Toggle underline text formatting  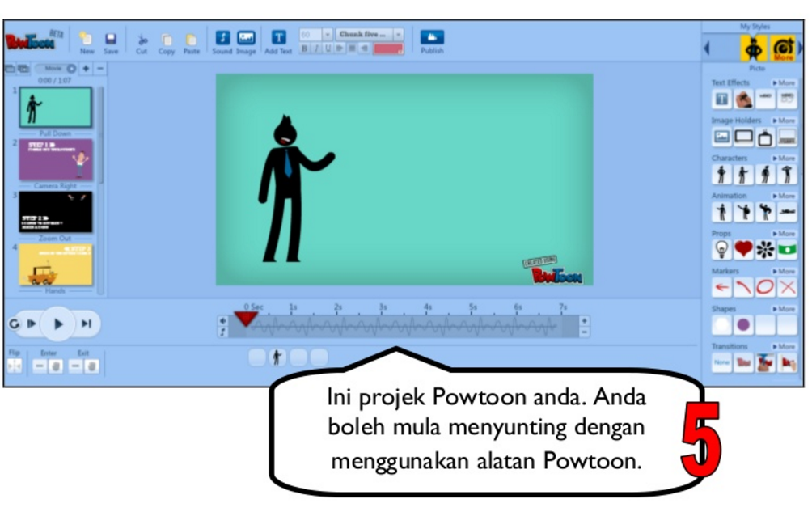(x=328, y=49)
